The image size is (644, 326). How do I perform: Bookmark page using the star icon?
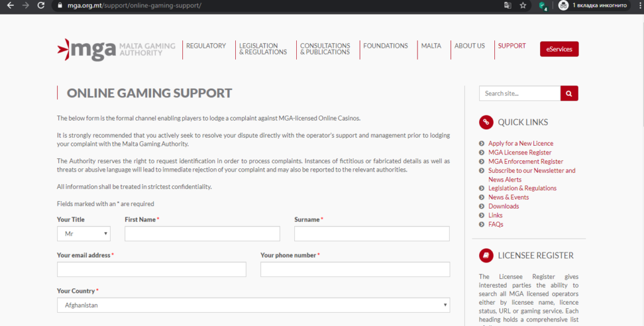[x=523, y=5]
